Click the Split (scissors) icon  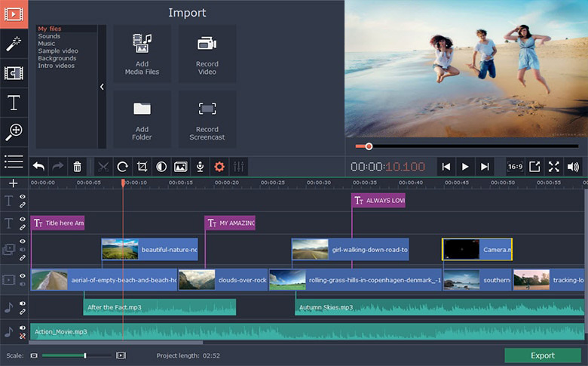coord(103,167)
